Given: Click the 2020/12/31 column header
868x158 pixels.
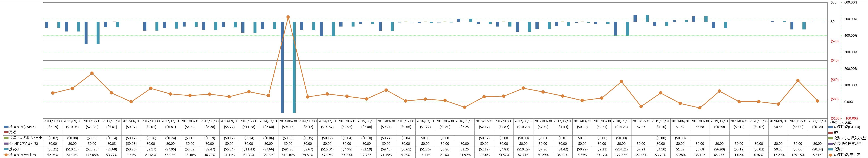Looking at the screenshot, I should pyautogui.click(x=798, y=121).
